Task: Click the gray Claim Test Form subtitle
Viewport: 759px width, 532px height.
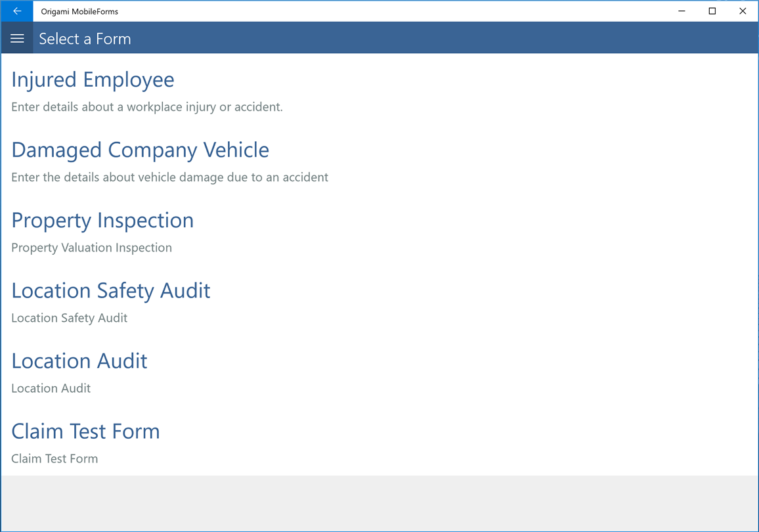Action: point(54,458)
